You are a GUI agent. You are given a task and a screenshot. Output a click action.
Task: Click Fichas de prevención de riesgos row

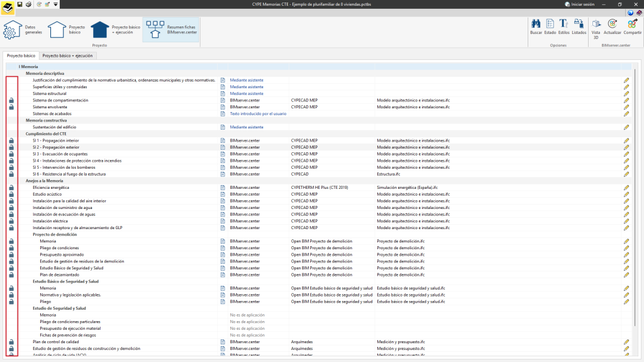pos(68,336)
